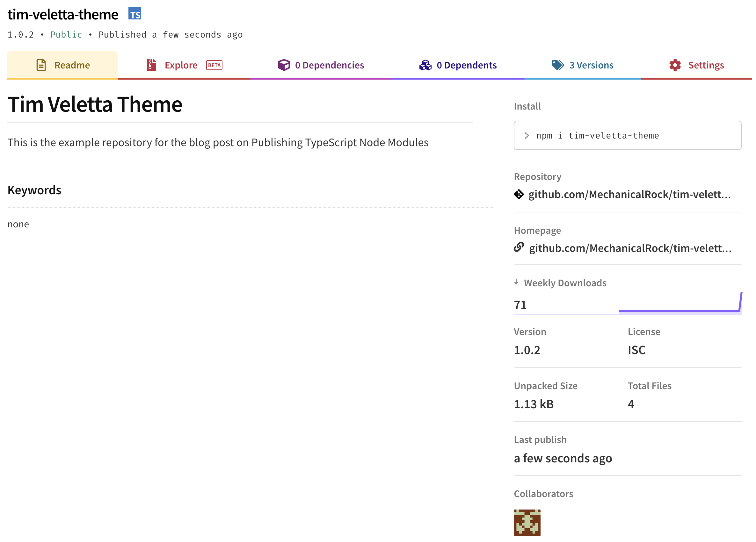Image resolution: width=756 pixels, height=542 pixels.
Task: View the 0 Dependents tab
Action: pyautogui.click(x=458, y=65)
